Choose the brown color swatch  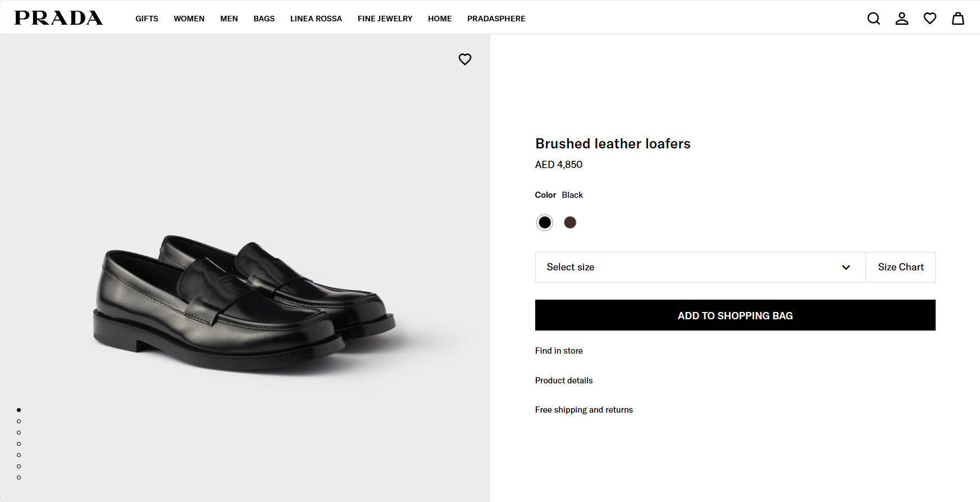[x=570, y=223]
